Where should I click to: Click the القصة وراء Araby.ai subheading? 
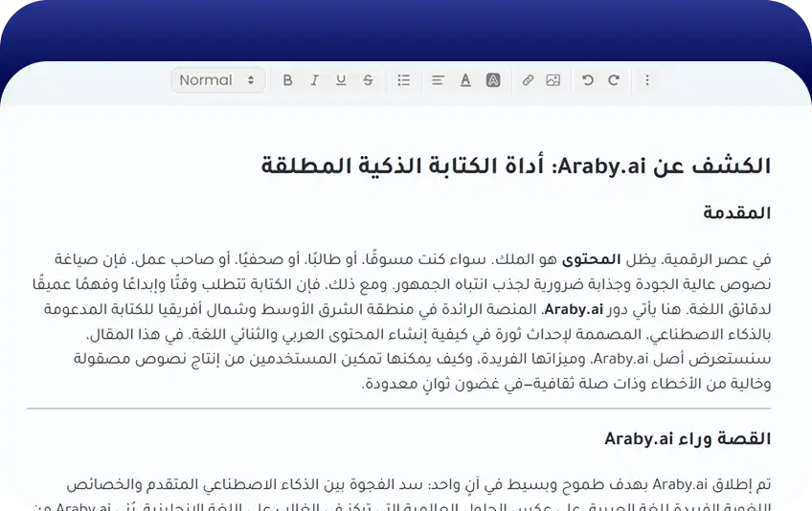point(687,439)
